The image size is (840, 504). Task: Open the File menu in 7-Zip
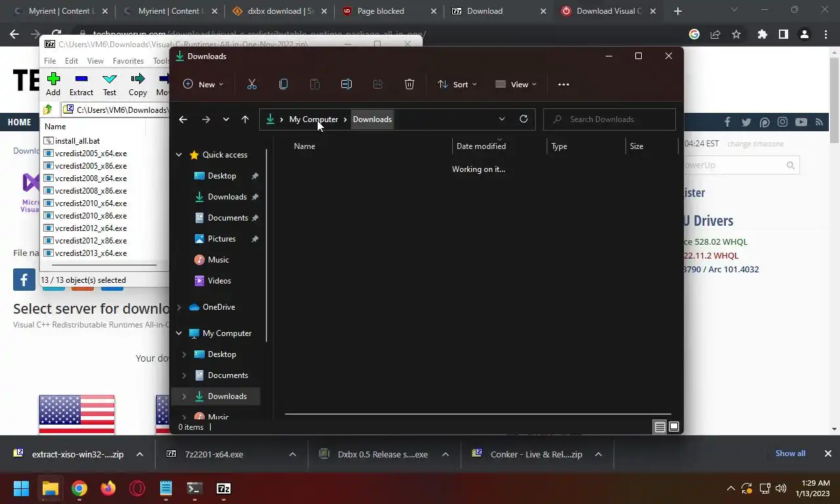click(x=50, y=60)
